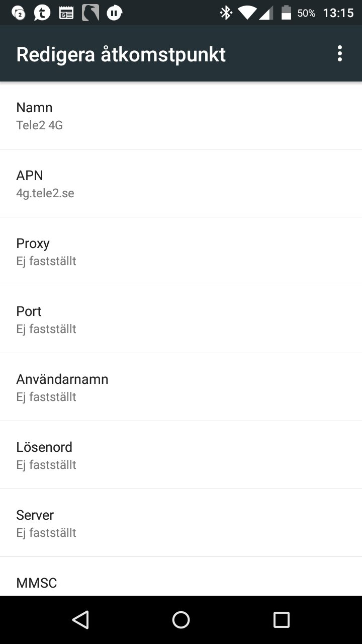Tap the Bluetooth status icon
The image size is (362, 644).
coord(226,13)
